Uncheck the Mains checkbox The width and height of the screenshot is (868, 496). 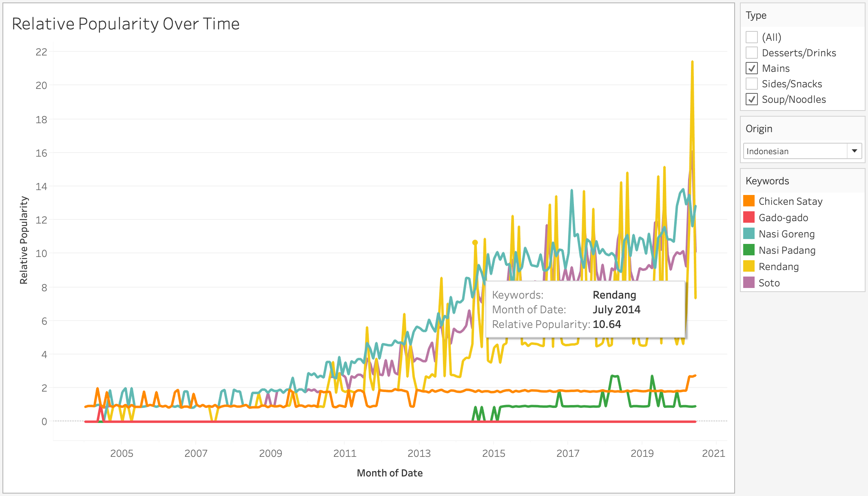point(752,68)
